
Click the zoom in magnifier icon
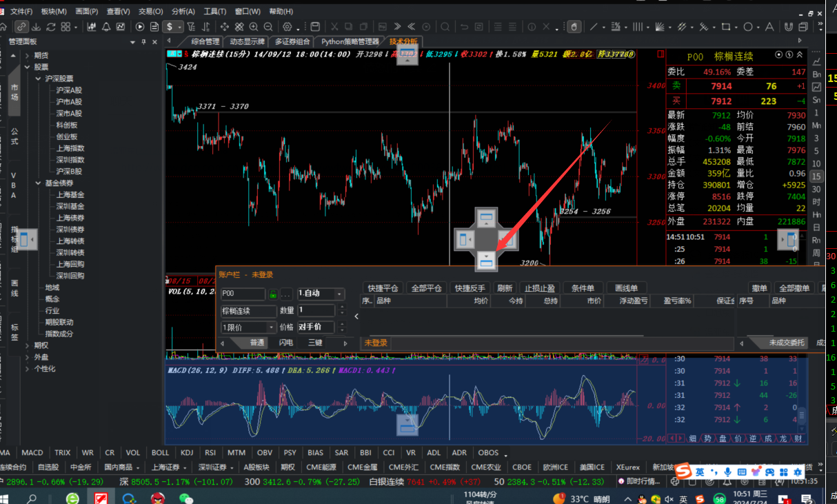click(x=254, y=27)
